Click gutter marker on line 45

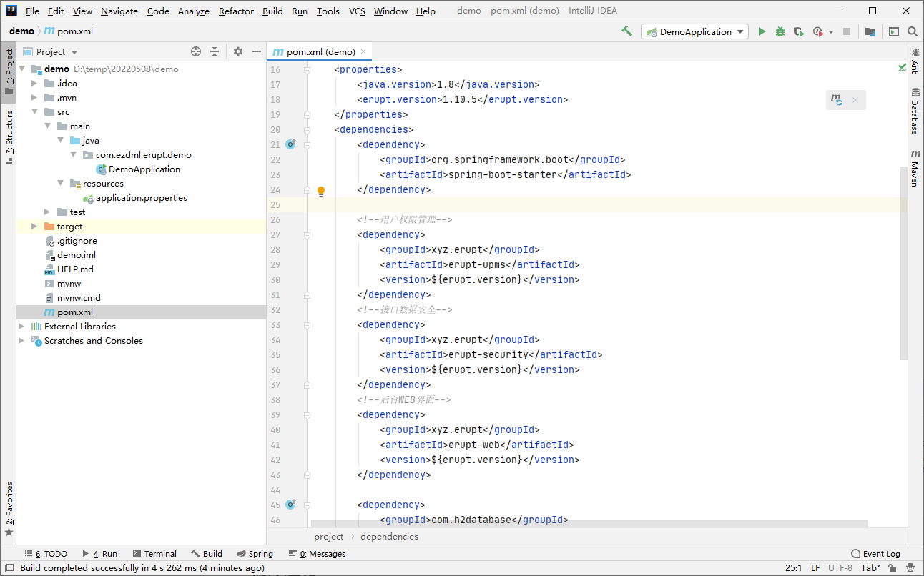tap(290, 505)
